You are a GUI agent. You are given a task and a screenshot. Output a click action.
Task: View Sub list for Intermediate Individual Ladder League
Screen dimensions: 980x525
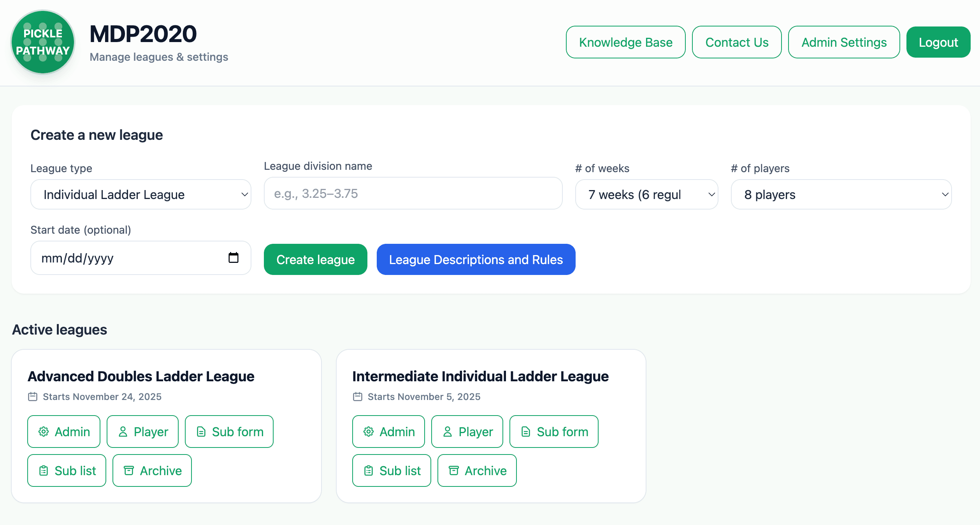click(x=391, y=470)
